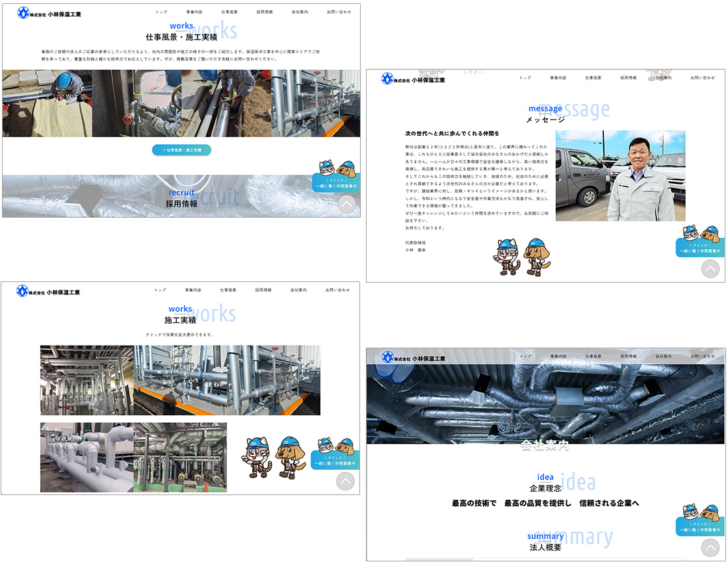Image resolution: width=728 pixels, height=564 pixels.
Task: Click 会社案内 in the メッセージ page navigation
Action: coord(663,78)
